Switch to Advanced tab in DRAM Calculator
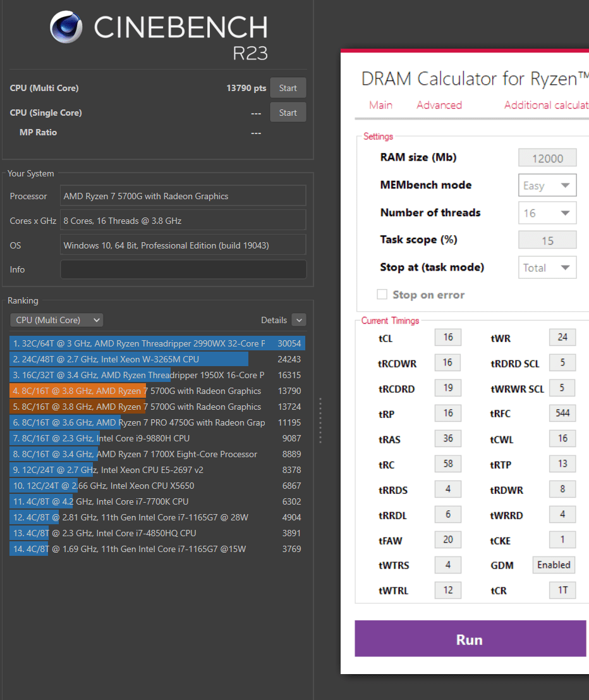This screenshot has height=700, width=589. (x=439, y=105)
